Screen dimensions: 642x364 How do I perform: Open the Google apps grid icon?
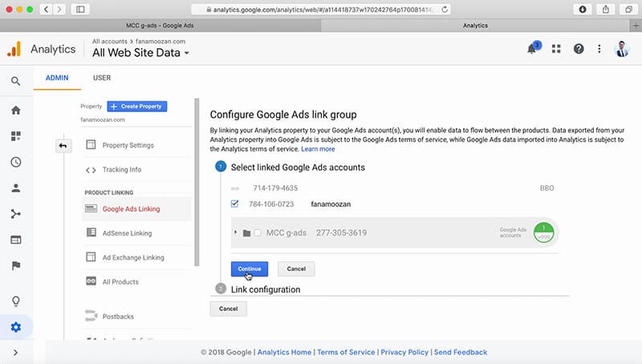(x=556, y=49)
